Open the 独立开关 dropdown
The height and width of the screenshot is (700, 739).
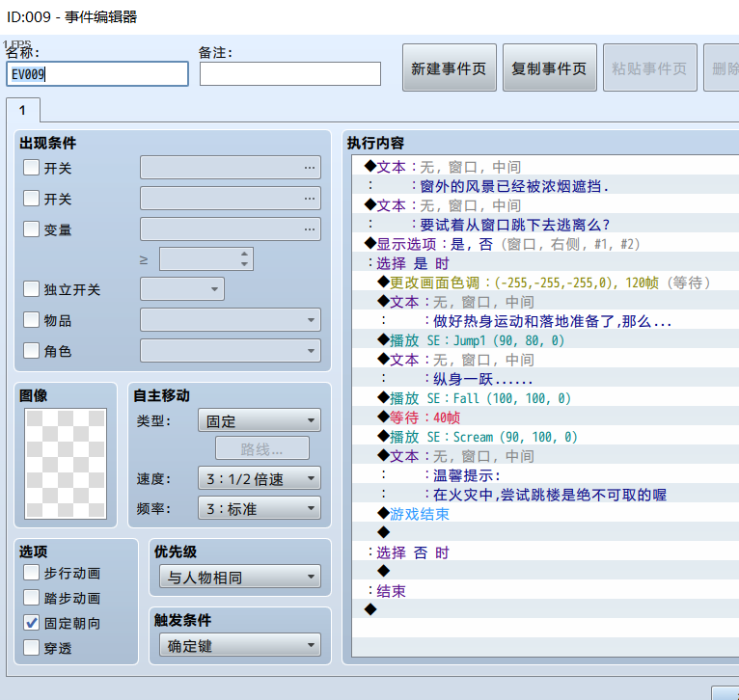182,288
